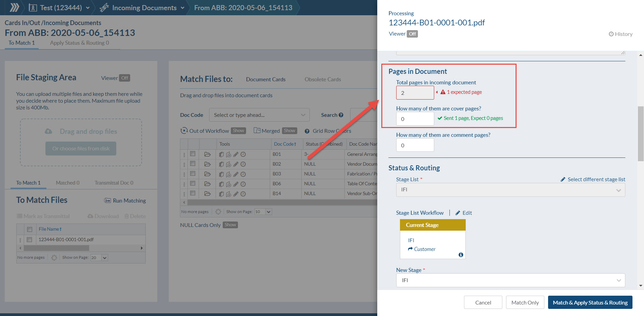Viewport: 644px width, 316px height.
Task: Click the Run Matching icon
Action: [x=107, y=201]
